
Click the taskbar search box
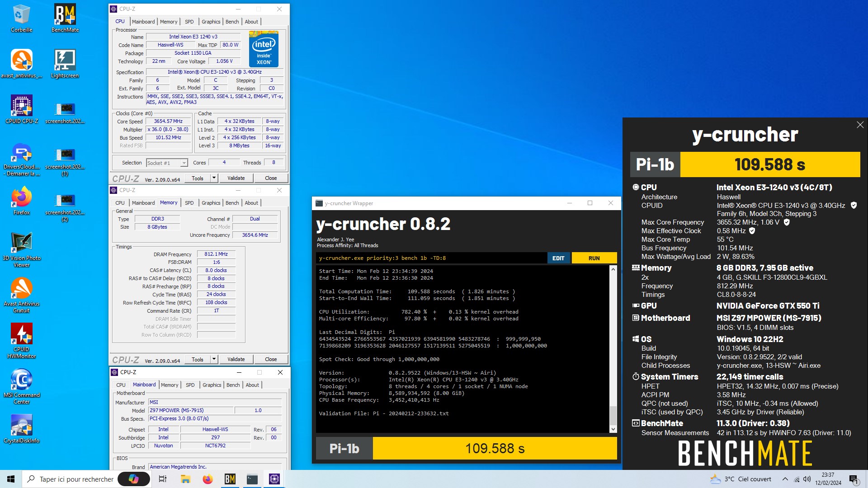(x=70, y=479)
